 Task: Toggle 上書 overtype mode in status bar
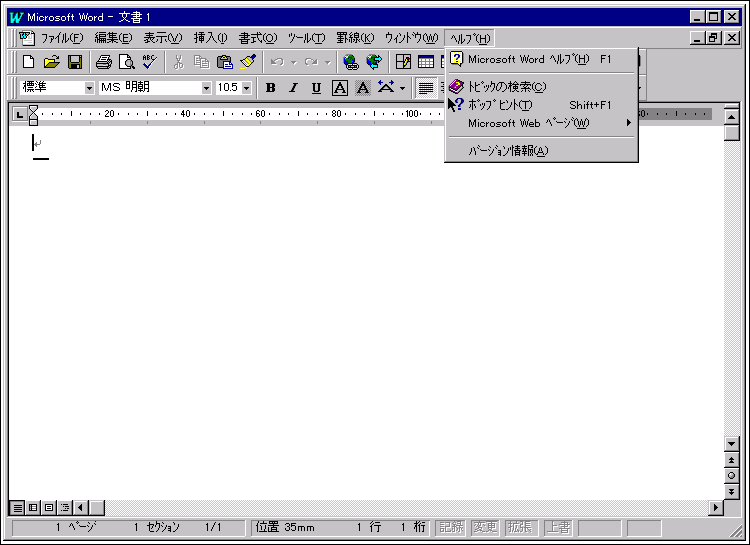click(558, 527)
